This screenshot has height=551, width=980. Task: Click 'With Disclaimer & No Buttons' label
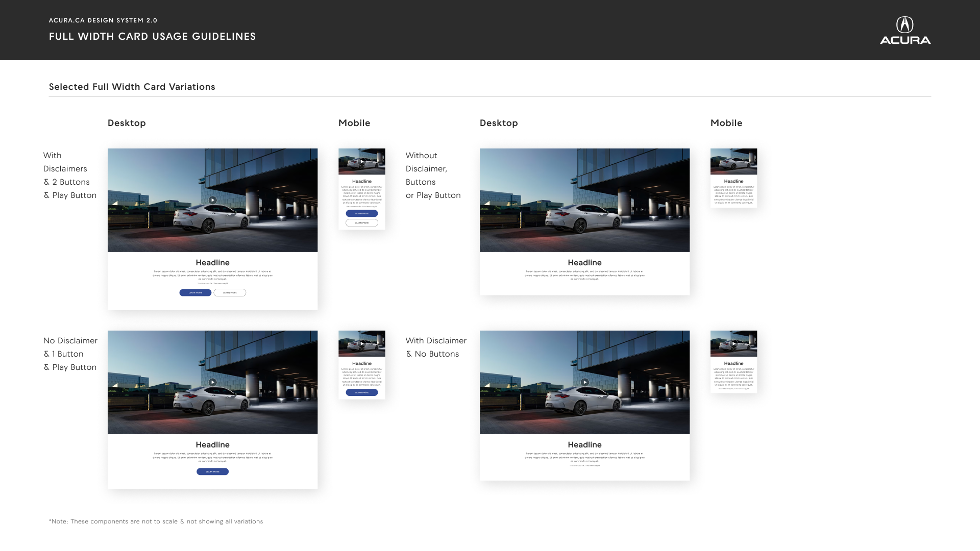[x=436, y=347]
